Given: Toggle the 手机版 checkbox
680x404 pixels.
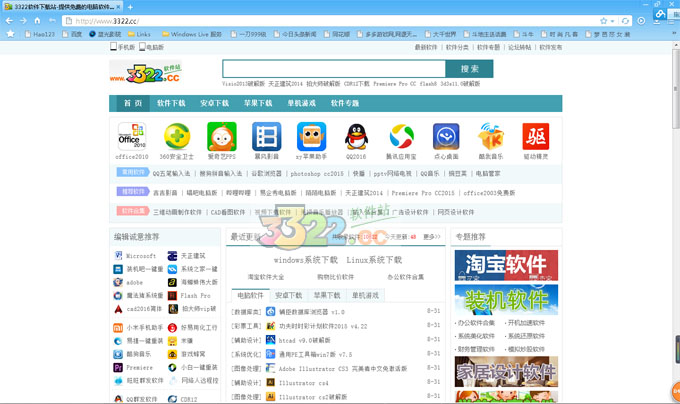Looking at the screenshot, I should pyautogui.click(x=113, y=47).
